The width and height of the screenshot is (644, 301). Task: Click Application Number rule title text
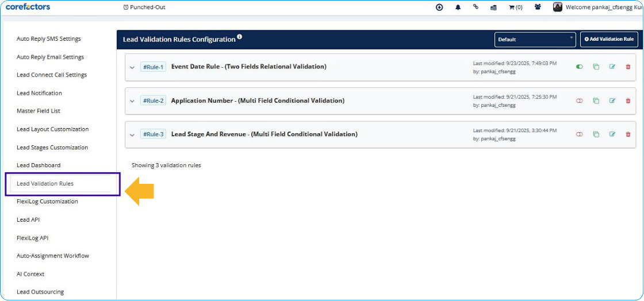click(258, 101)
